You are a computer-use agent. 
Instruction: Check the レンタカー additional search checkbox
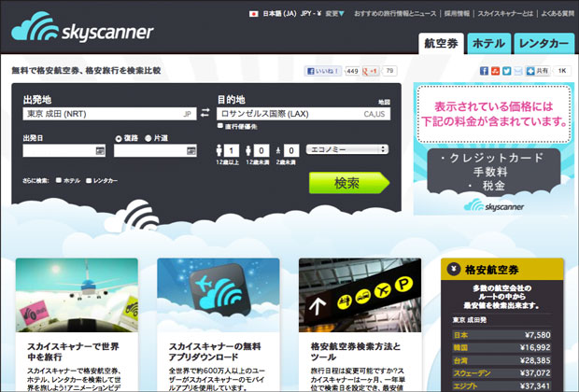89,180
